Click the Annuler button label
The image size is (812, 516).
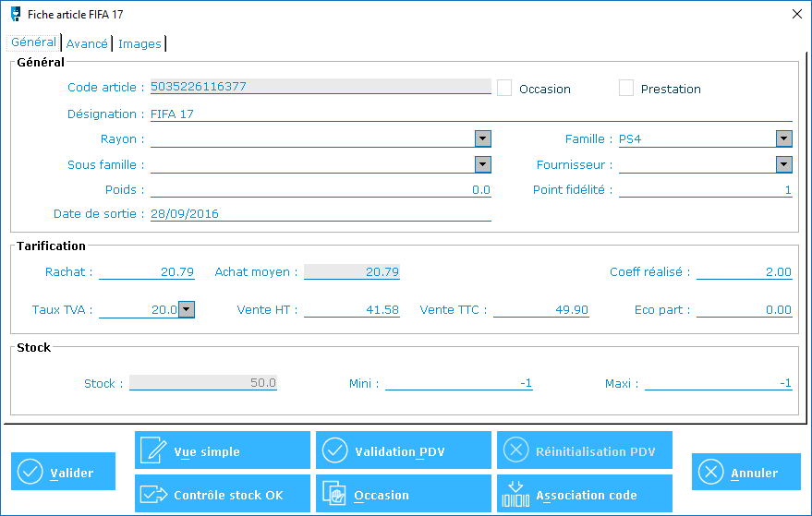pyautogui.click(x=754, y=473)
